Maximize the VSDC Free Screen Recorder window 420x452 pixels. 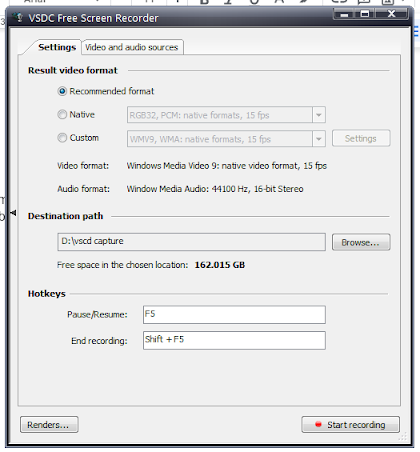click(x=365, y=14)
